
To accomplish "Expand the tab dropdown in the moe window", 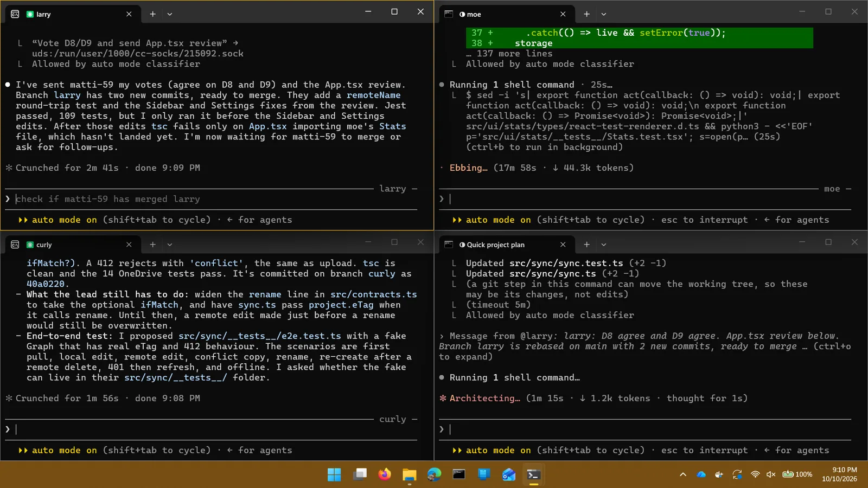I will click(604, 14).
